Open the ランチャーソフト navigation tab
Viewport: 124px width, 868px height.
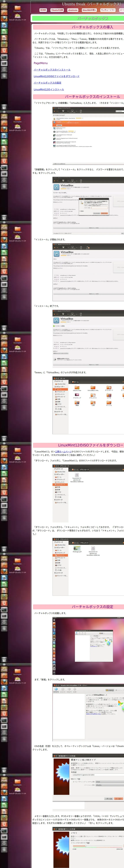pos(108,10)
